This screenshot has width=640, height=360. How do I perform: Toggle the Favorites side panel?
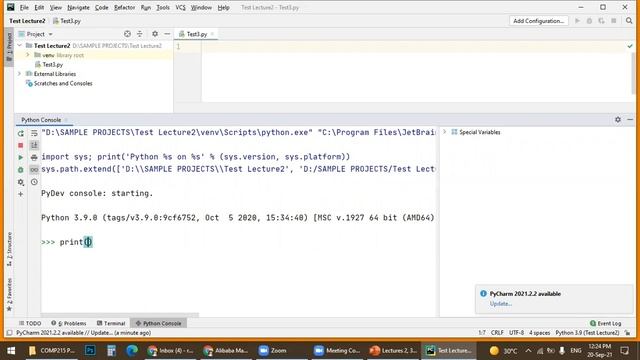(9, 295)
